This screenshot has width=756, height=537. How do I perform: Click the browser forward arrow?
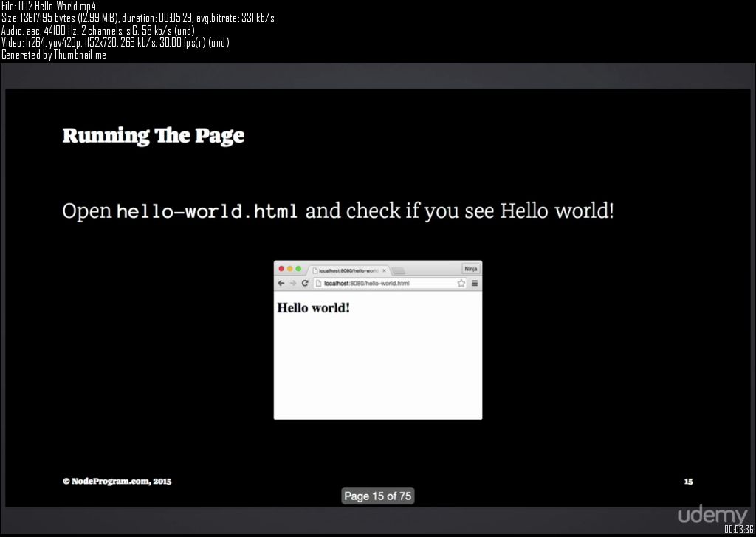click(292, 283)
